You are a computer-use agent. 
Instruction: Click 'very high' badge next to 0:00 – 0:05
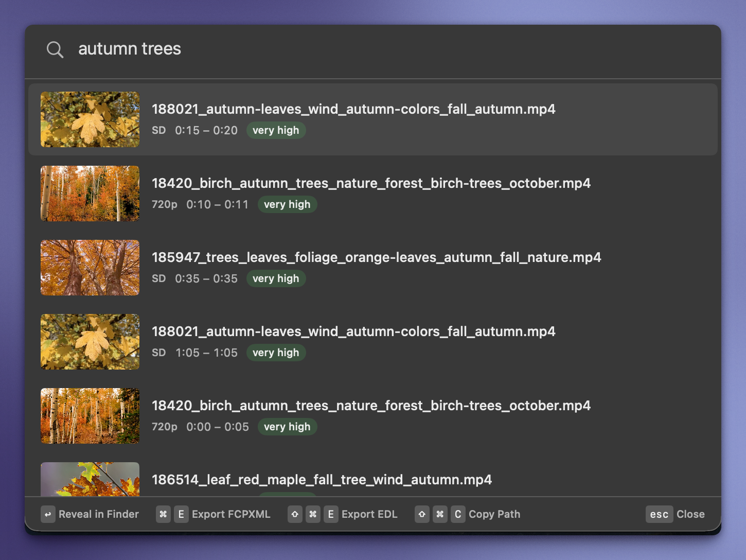(287, 427)
